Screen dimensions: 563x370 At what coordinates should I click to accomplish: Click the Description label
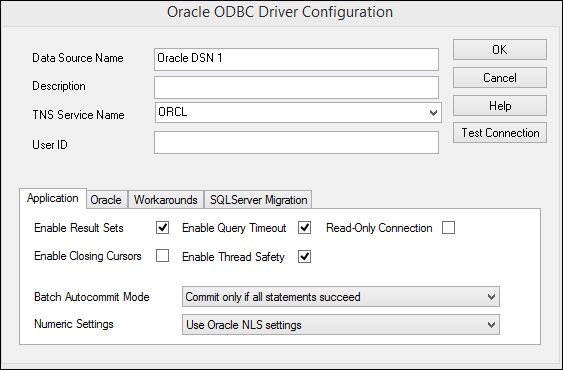[x=59, y=86]
